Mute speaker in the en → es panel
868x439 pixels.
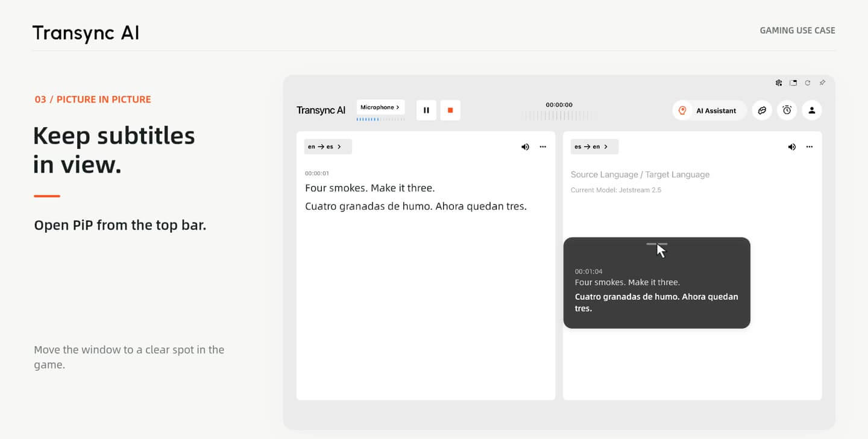pyautogui.click(x=525, y=147)
